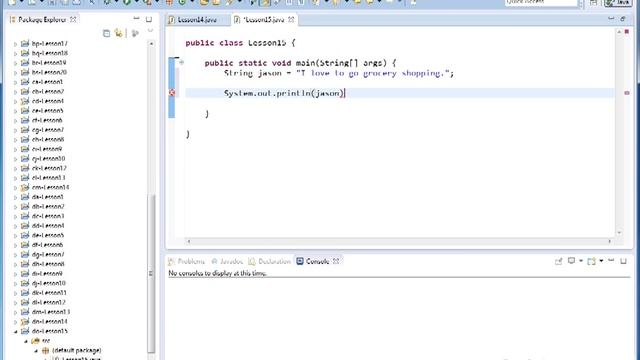Click the Display Selected Console icon
The height and width of the screenshot is (360, 640).
coord(571,261)
